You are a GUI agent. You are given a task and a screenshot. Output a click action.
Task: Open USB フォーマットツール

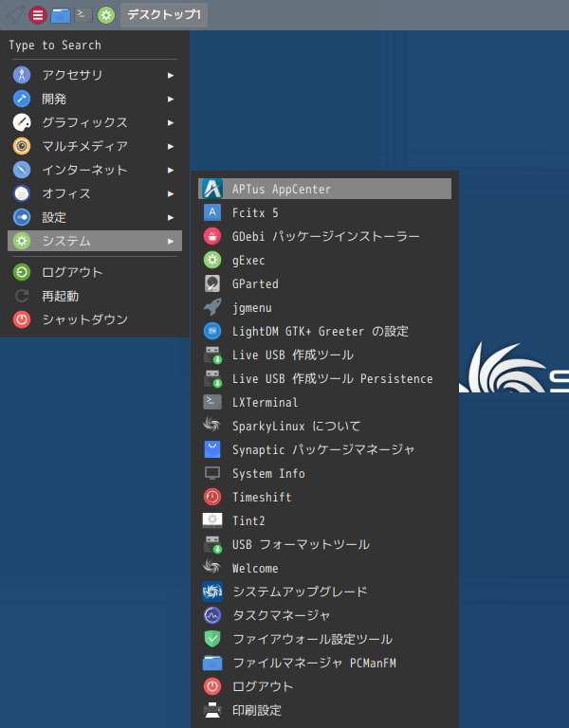(324, 544)
